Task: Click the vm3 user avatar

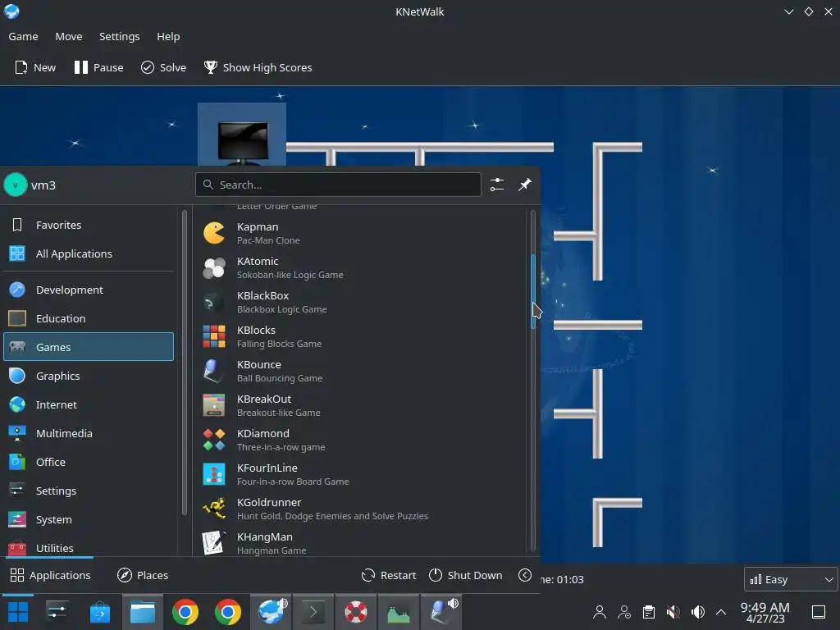Action: pyautogui.click(x=16, y=185)
